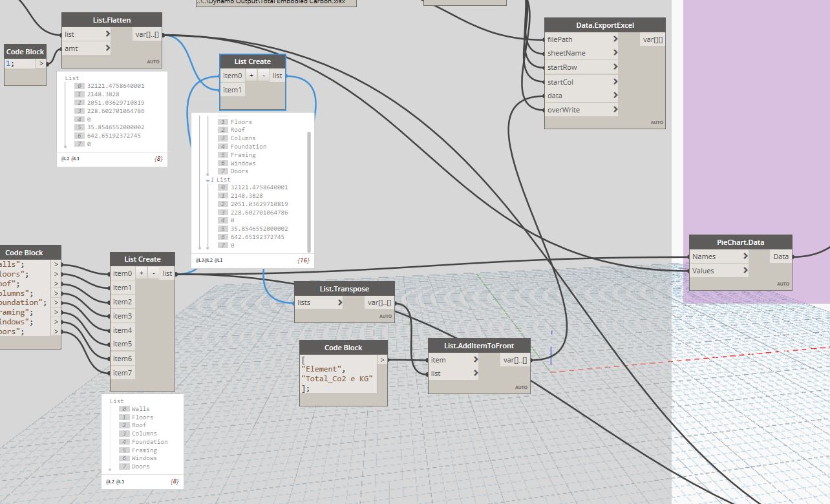
Task: Click the var[]..[] output of List.Transpose
Action: coord(379,302)
